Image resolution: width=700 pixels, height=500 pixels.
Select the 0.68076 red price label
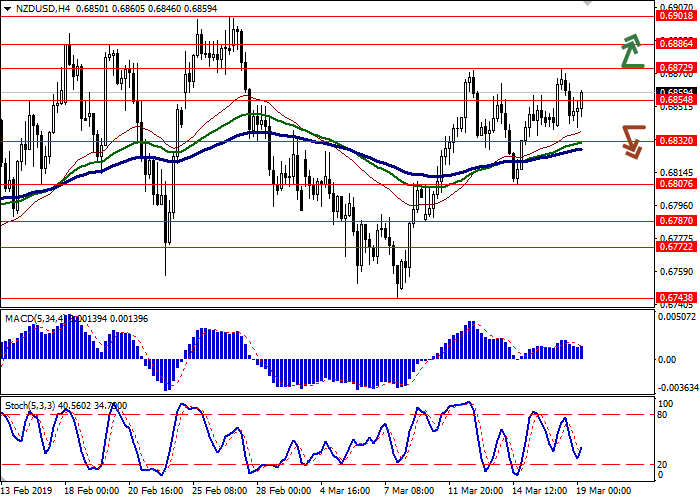tap(676, 184)
